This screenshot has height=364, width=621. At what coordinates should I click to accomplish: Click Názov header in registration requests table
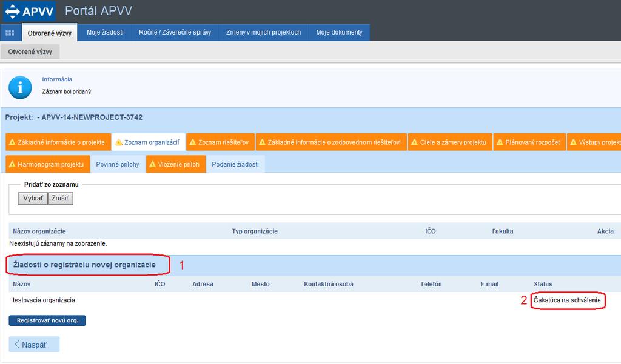[x=21, y=284]
